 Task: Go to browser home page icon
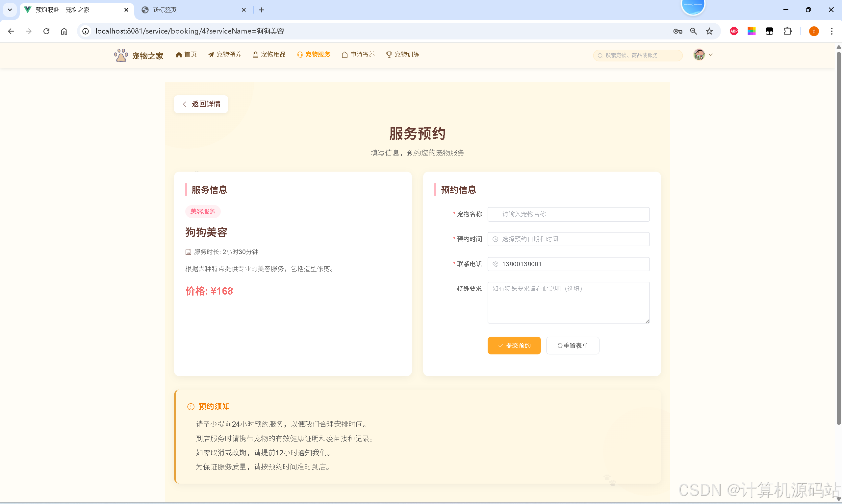tap(64, 31)
